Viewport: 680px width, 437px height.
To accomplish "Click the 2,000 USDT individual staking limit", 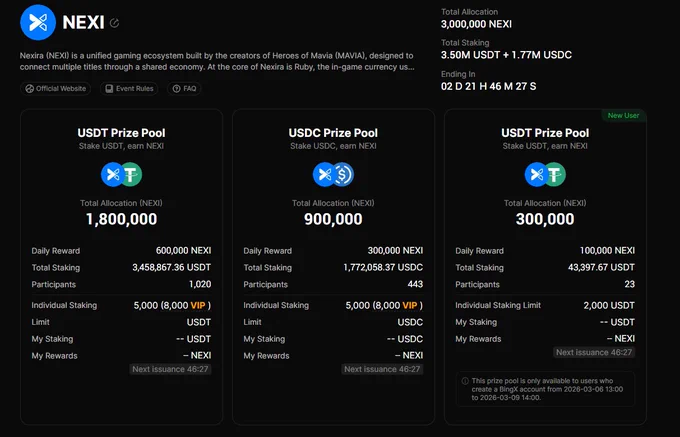I will point(609,305).
